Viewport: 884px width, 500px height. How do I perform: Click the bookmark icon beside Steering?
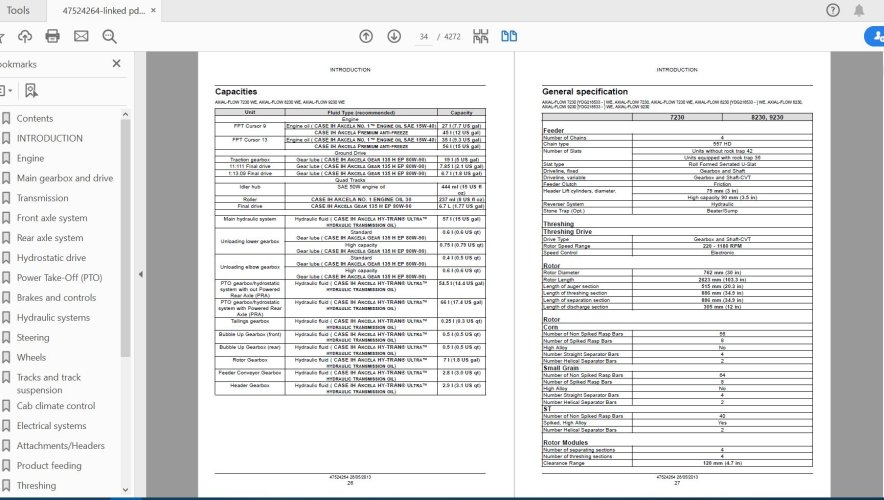pos(6,338)
